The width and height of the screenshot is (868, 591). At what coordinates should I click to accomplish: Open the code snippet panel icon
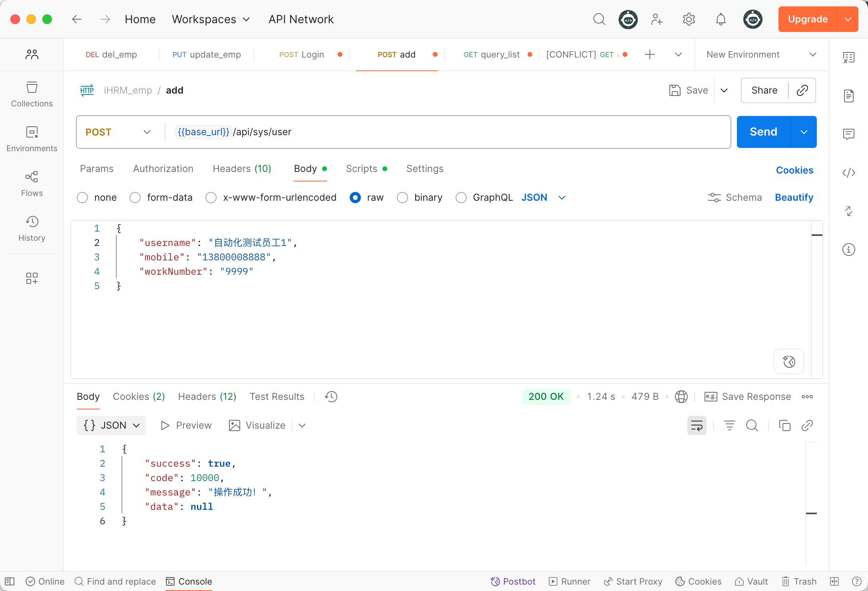(848, 173)
